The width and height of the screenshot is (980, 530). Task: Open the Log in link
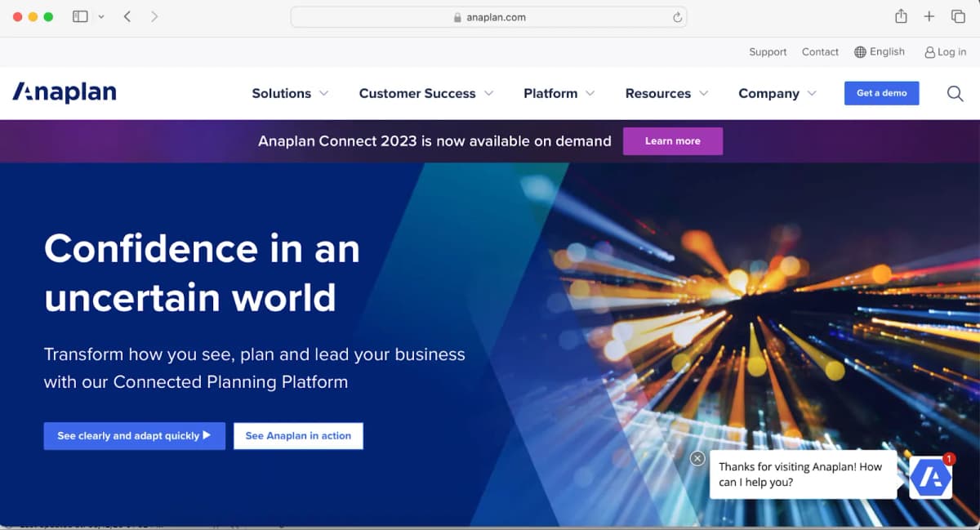click(x=945, y=51)
